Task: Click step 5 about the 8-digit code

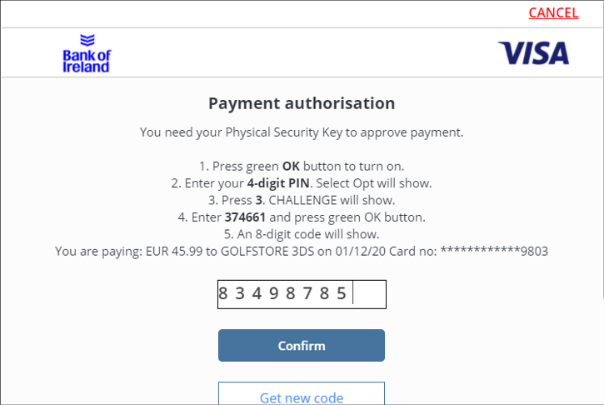Action: pos(301,234)
